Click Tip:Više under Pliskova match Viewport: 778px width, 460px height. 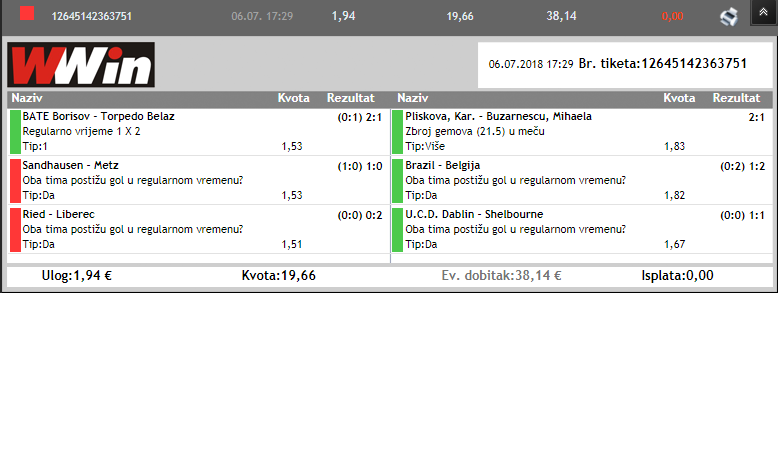pos(425,146)
